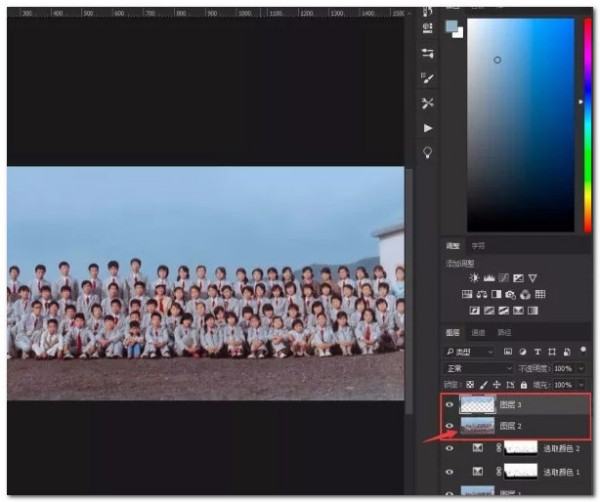Screen dimensions: 600x502
Task: Add a Photo Filter adjustment
Action: pyautogui.click(x=510, y=294)
